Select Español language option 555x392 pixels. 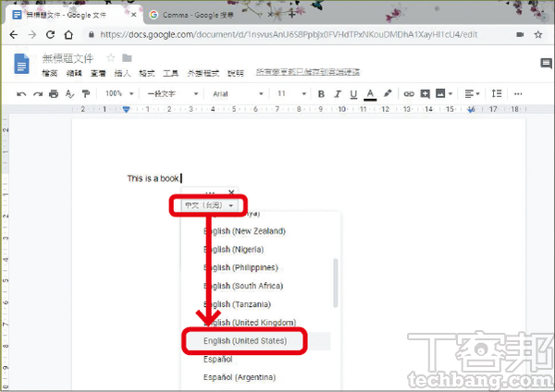(218, 359)
